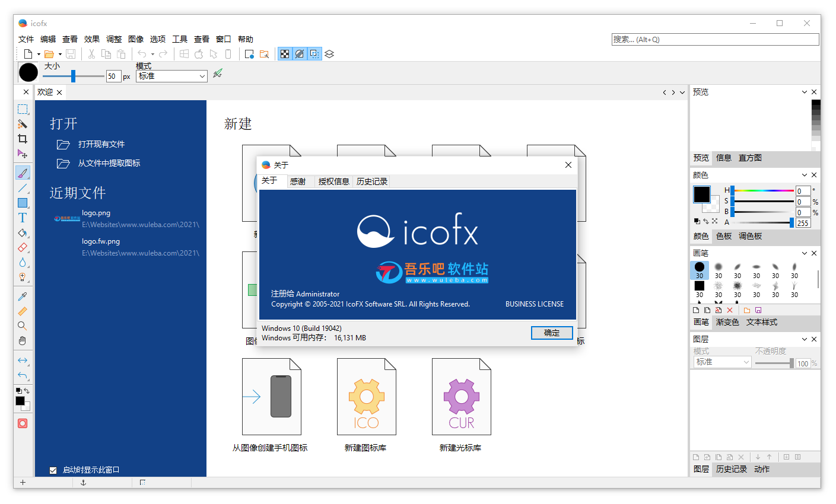The width and height of the screenshot is (836, 504).
Task: Click the hue H slider
Action: pyautogui.click(x=762, y=191)
